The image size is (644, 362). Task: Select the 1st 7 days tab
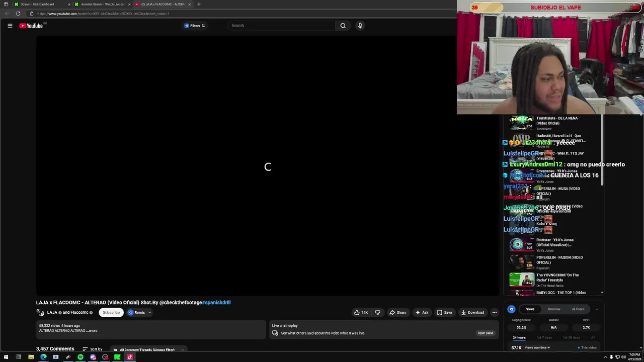click(x=544, y=337)
